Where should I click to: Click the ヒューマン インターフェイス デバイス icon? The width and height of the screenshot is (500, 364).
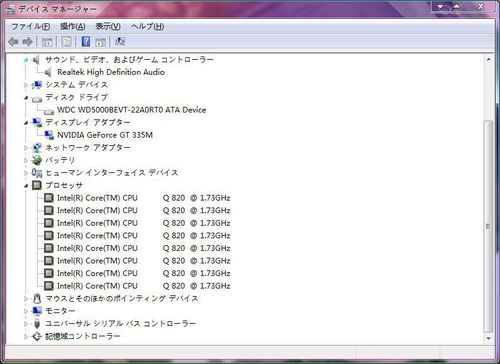[37, 173]
